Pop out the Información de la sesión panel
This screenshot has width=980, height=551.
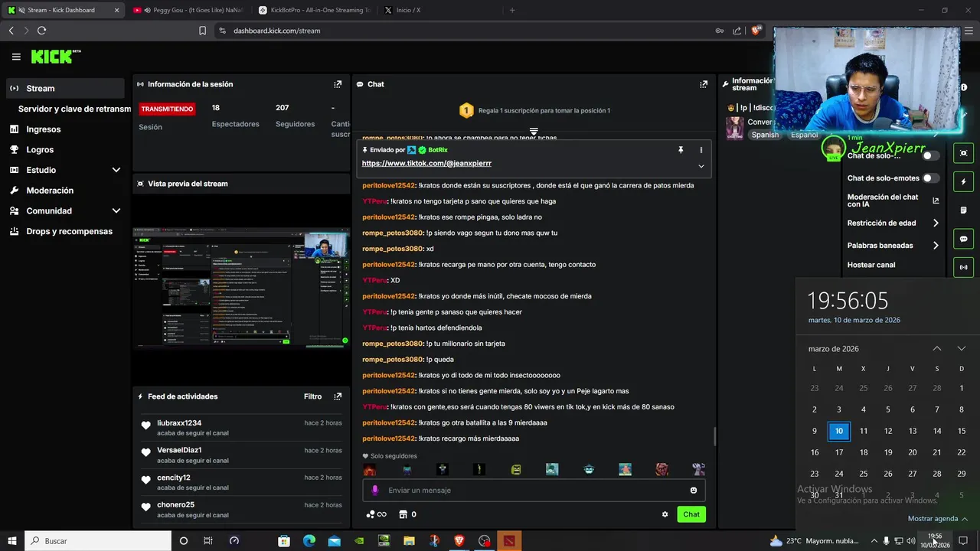point(338,84)
